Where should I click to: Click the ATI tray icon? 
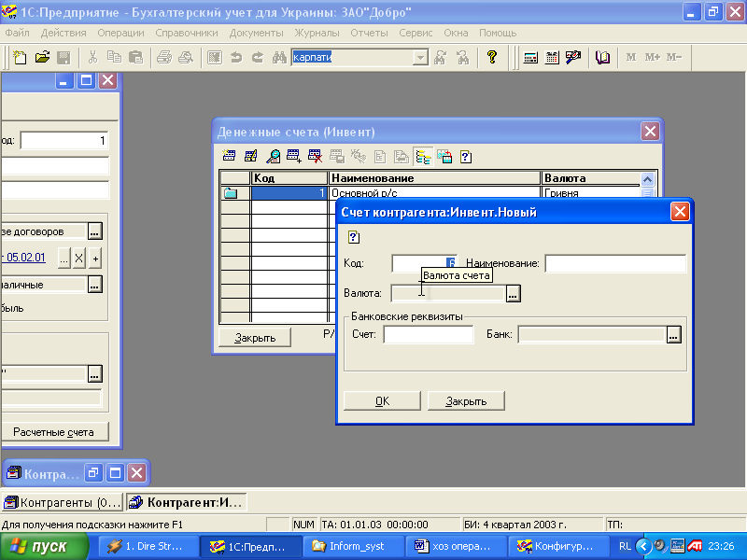(x=695, y=546)
